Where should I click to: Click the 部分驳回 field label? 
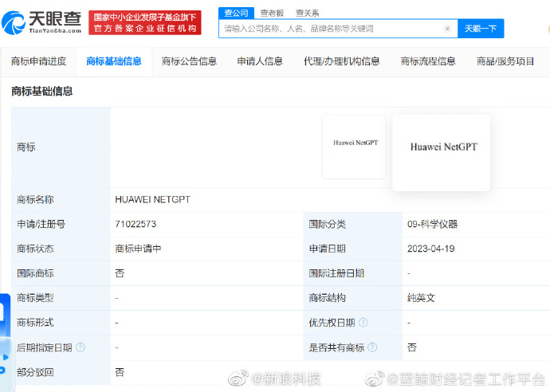[x=35, y=372]
